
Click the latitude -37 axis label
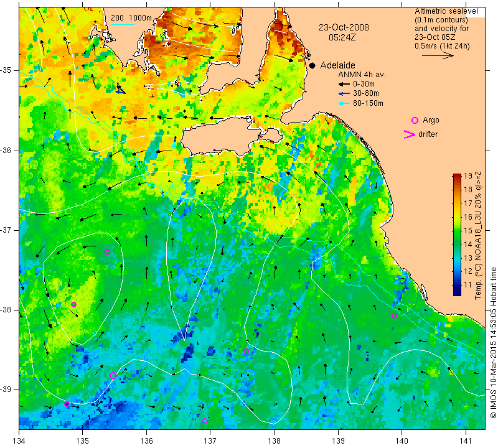coord(6,230)
